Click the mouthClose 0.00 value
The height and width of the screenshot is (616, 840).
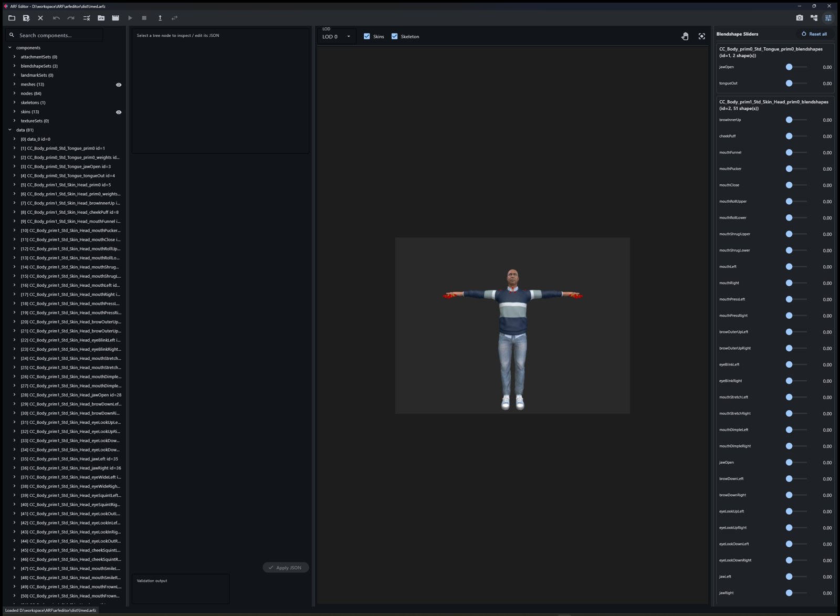827,185
